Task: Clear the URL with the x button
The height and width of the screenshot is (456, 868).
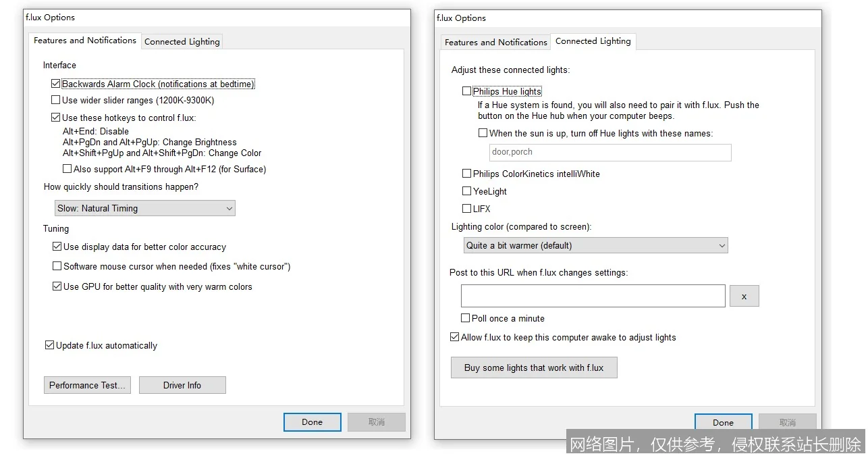Action: click(744, 296)
